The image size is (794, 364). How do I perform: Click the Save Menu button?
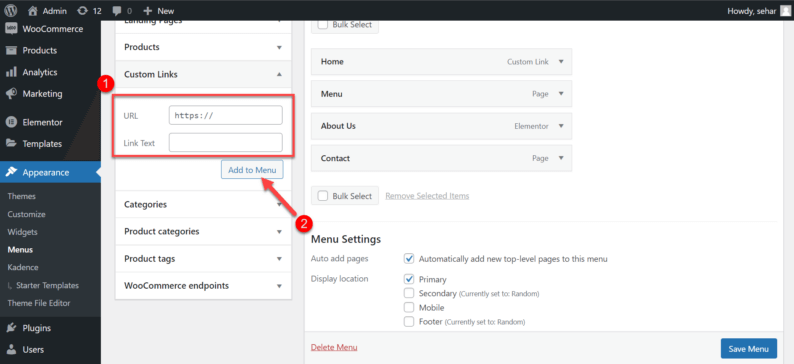[748, 348]
